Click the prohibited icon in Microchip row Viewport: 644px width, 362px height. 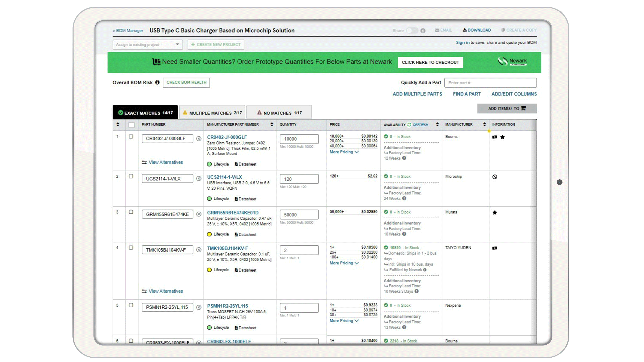tap(495, 177)
